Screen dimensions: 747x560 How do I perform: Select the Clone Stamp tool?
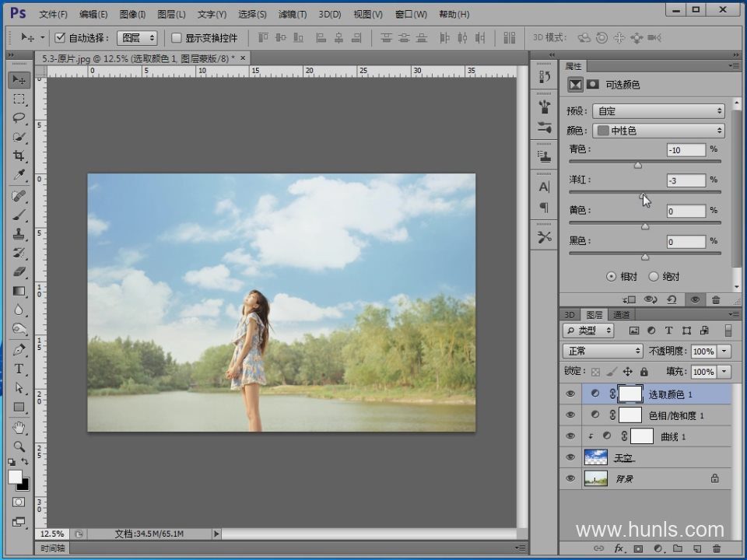pyautogui.click(x=19, y=234)
